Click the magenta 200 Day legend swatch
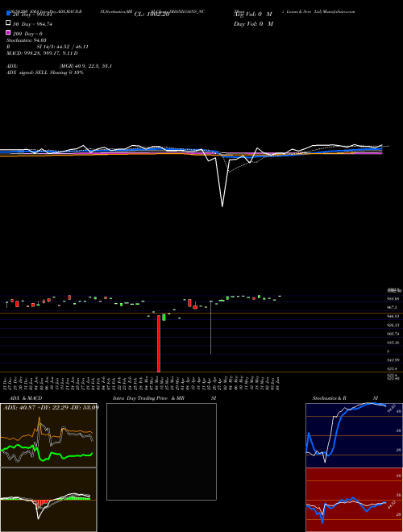This screenshot has width=403, height=532. [8, 32]
